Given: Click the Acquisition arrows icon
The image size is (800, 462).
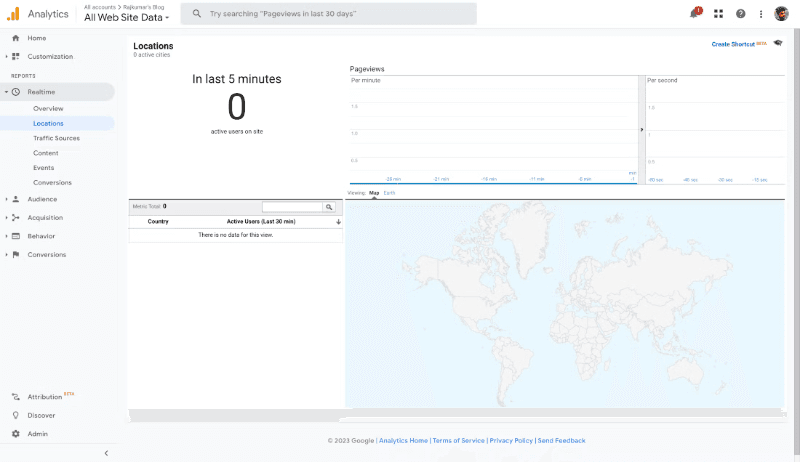Looking at the screenshot, I should [x=16, y=217].
